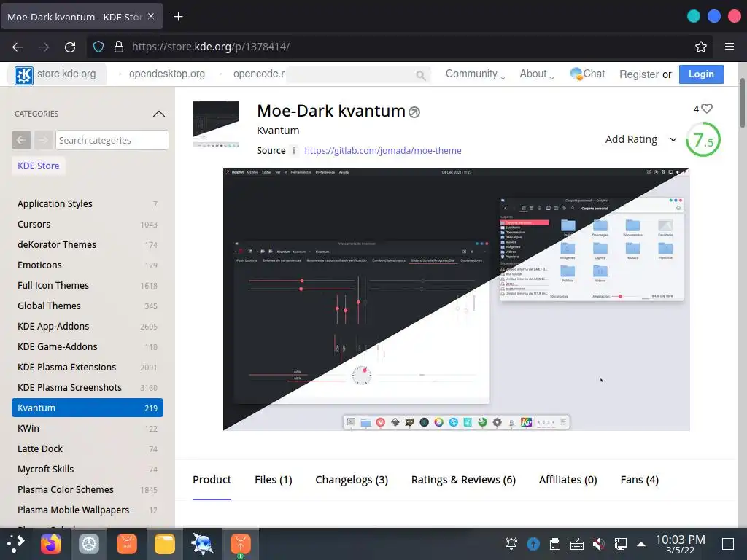Click the network tray icon
This screenshot has width=747, height=560.
[620, 543]
